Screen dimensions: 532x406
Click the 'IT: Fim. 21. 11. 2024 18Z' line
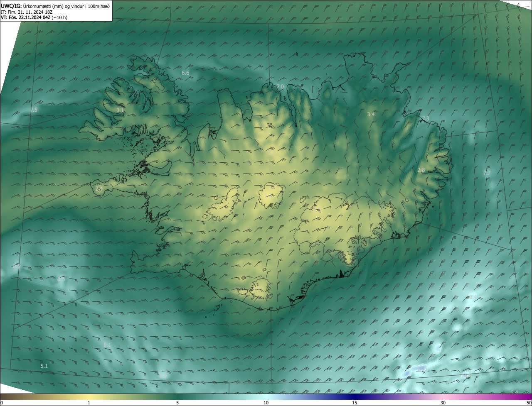(27, 12)
